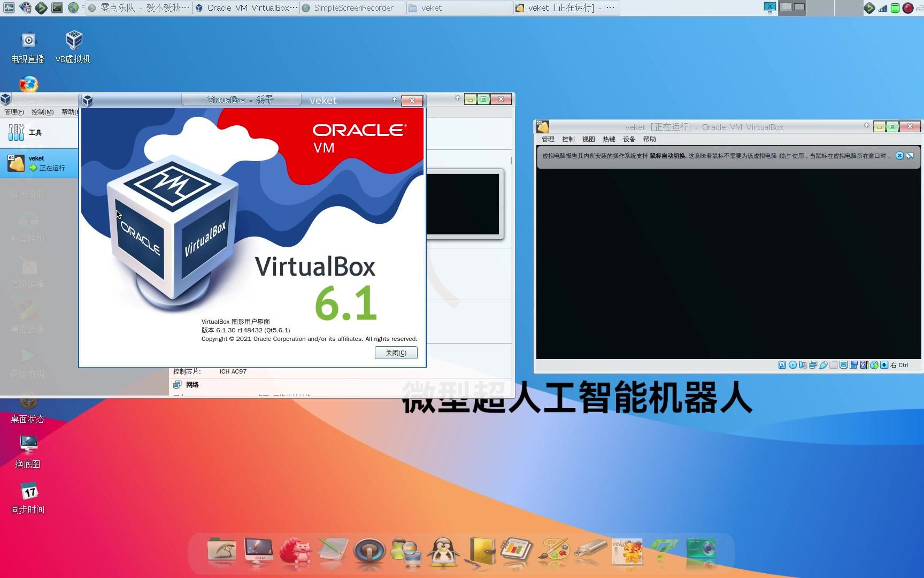Click the network signal bars tray icon

click(x=883, y=7)
